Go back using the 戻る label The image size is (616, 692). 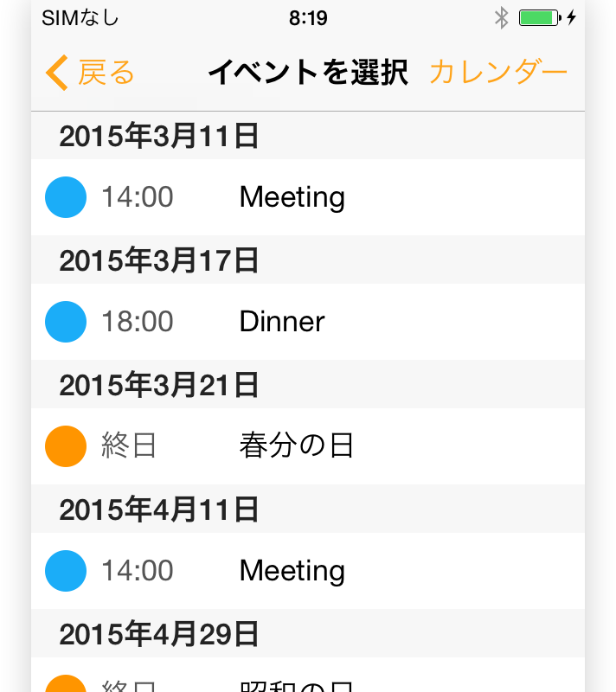(x=106, y=73)
